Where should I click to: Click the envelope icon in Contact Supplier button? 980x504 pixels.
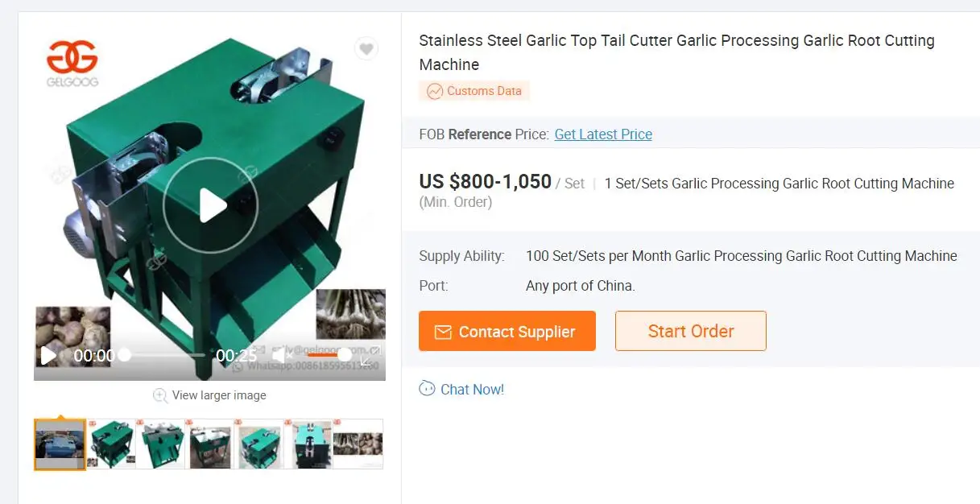[x=444, y=331]
